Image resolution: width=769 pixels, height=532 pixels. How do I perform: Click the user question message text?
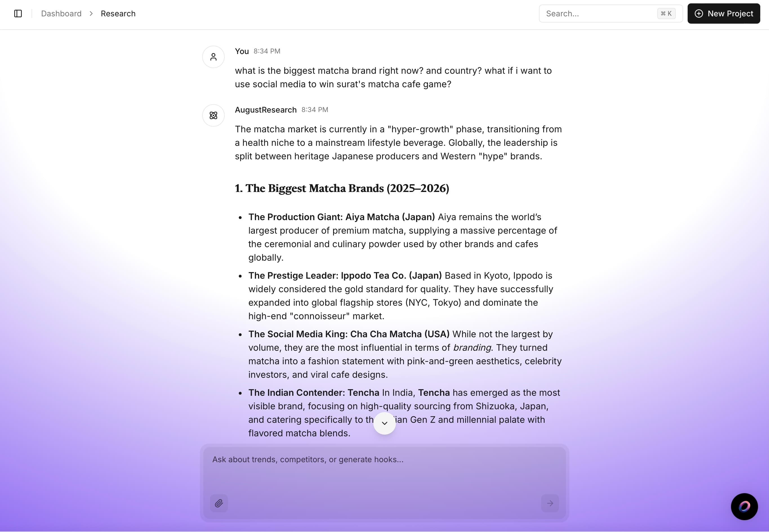[x=393, y=77]
